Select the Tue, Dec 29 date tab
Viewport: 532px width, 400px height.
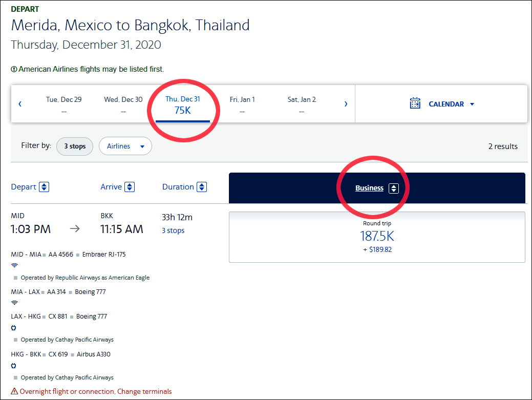point(64,104)
